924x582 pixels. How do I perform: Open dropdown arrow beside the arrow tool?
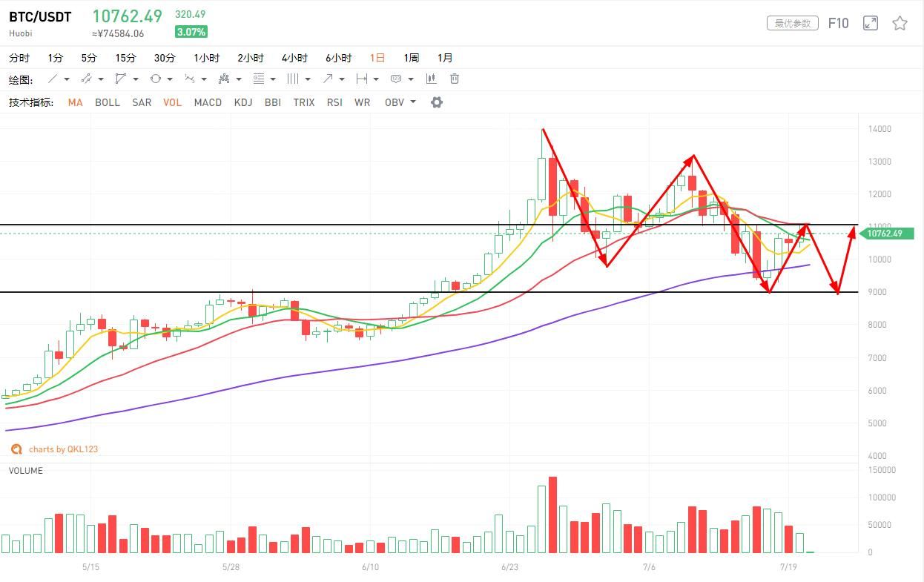(x=342, y=79)
